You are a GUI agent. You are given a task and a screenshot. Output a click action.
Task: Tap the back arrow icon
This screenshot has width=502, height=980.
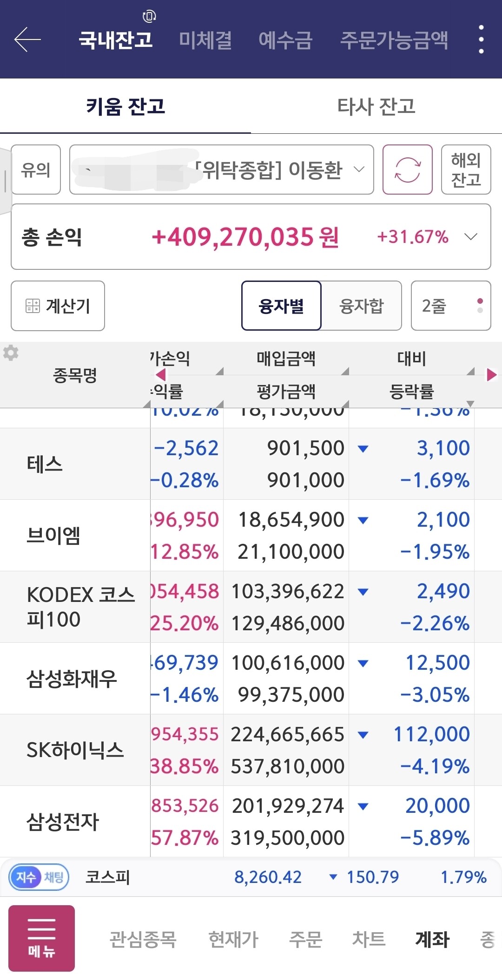coord(27,39)
